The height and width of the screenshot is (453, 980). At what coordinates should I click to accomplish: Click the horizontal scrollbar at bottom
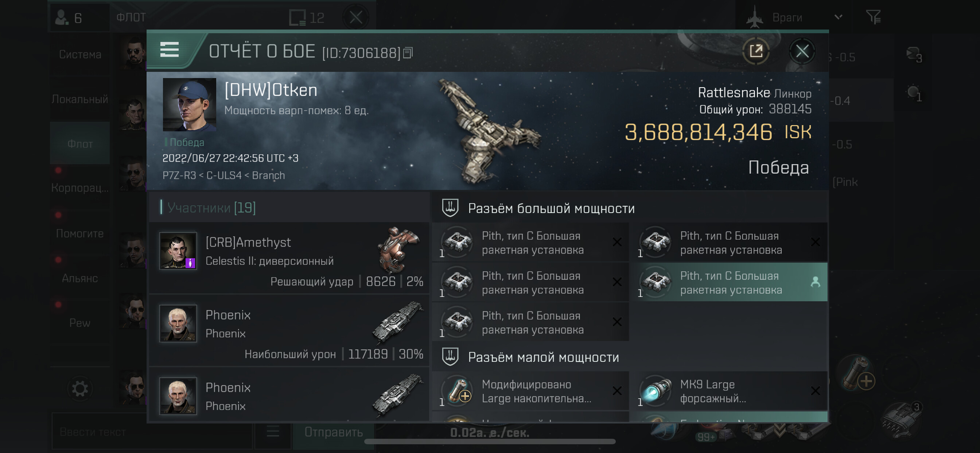point(490,442)
